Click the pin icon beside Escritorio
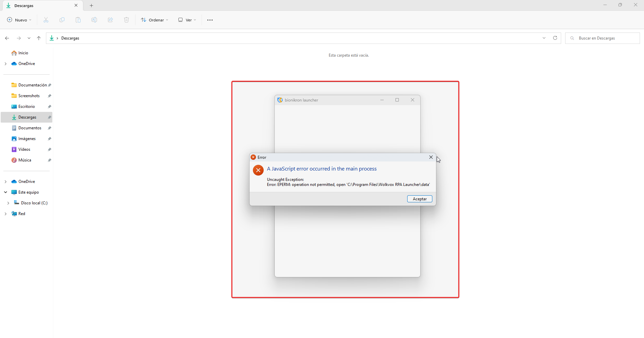 click(x=50, y=107)
